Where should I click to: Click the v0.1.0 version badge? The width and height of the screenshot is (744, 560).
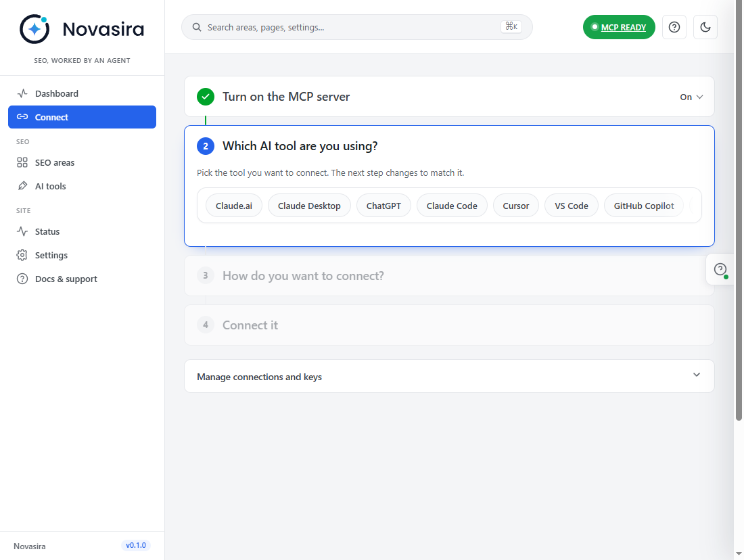tap(136, 545)
